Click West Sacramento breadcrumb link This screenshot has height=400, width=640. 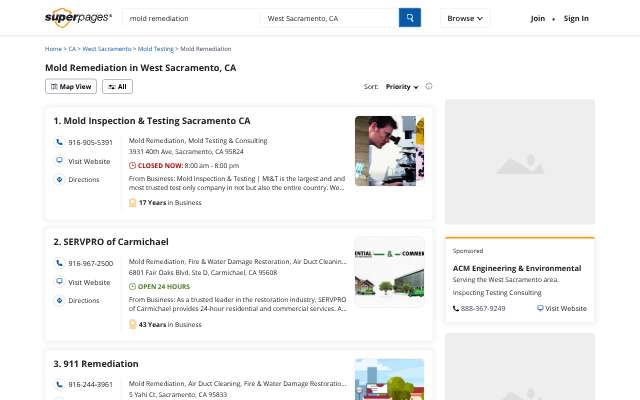coord(107,49)
